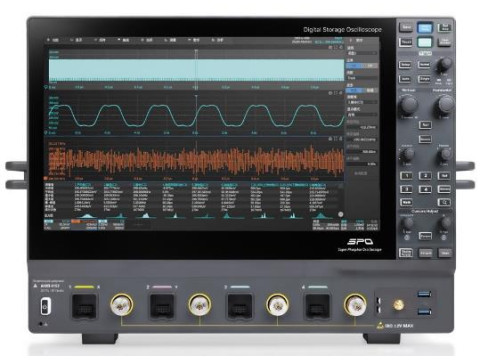This screenshot has height=360, width=480.
Task: Enable channel 3 button
Action: click(406, 189)
